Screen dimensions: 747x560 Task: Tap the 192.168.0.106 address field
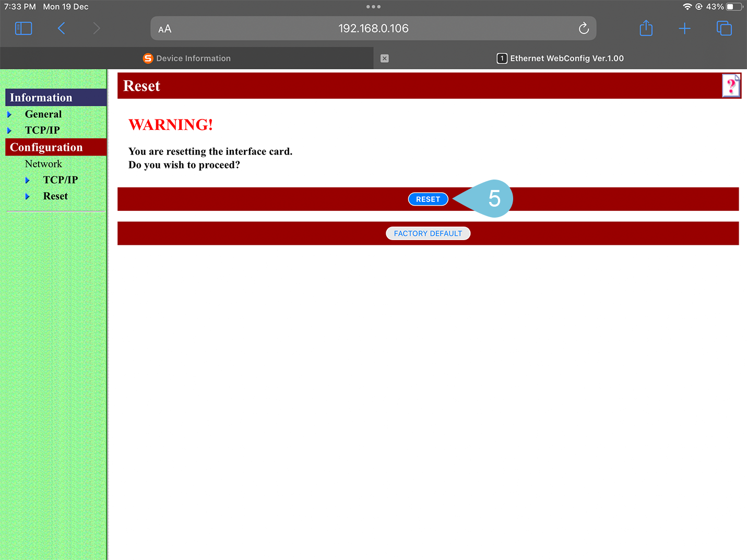click(x=373, y=29)
